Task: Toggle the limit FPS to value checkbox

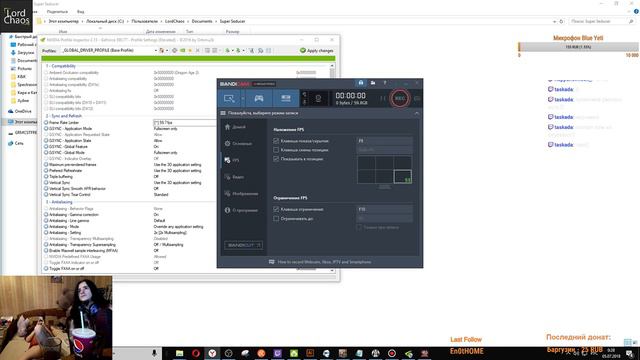Action: point(276,218)
